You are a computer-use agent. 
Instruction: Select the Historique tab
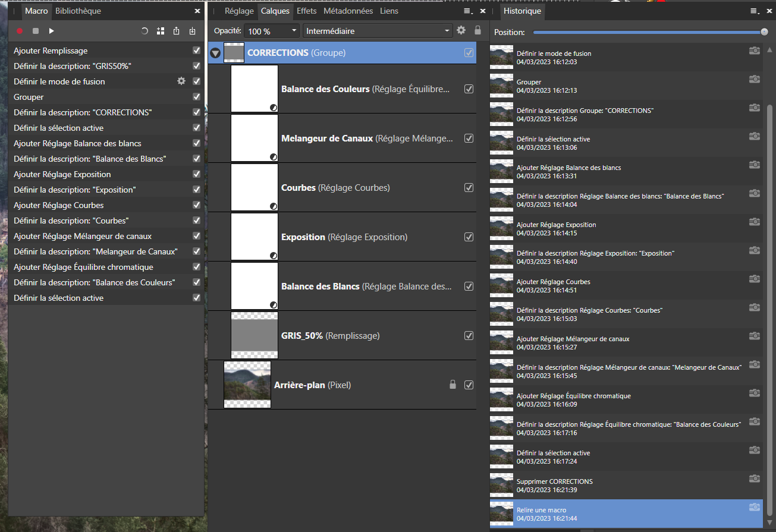click(522, 11)
